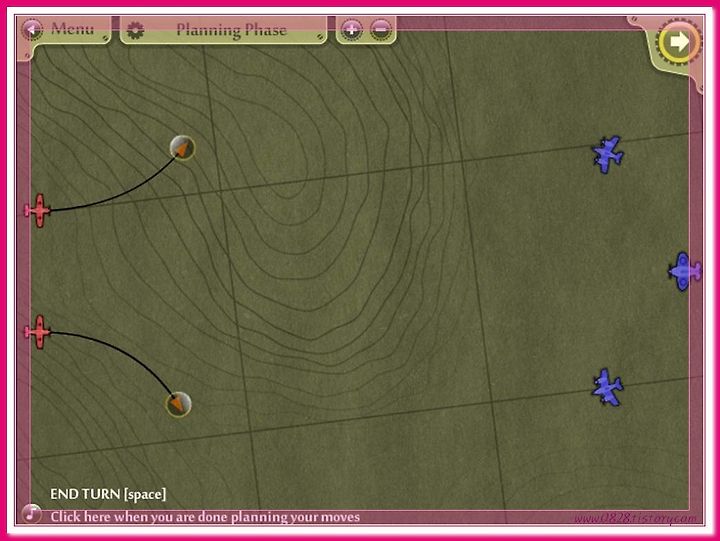Screen dimensions: 720x541
Task: Click the settings gear icon
Action: (135, 30)
